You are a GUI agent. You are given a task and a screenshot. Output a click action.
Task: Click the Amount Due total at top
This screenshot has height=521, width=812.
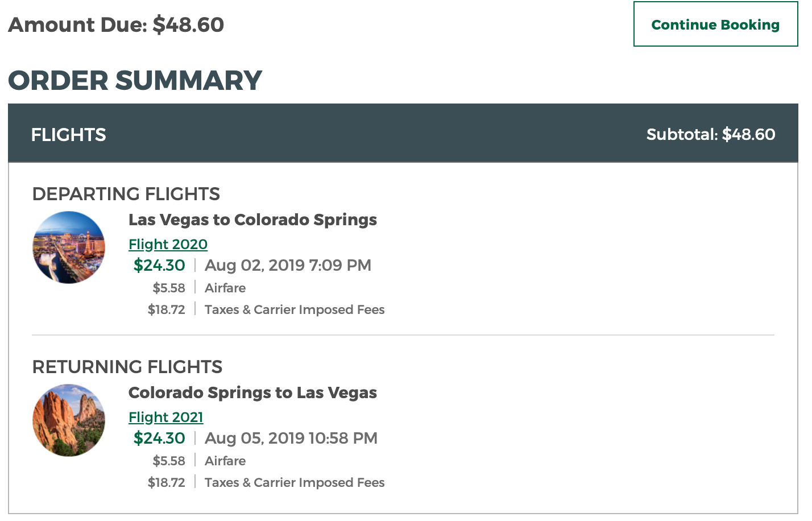click(x=116, y=24)
